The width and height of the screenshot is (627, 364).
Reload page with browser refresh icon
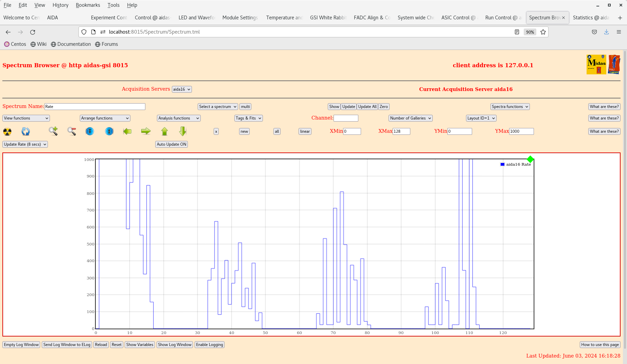click(33, 32)
